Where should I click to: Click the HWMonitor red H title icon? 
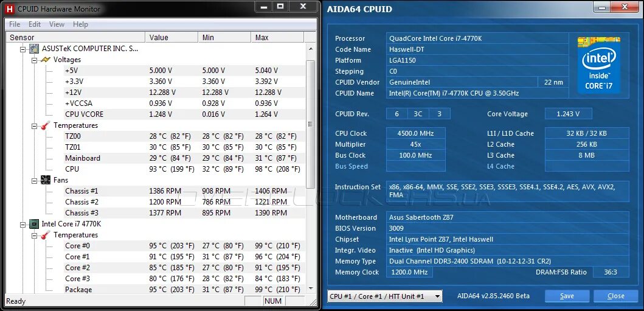point(9,9)
